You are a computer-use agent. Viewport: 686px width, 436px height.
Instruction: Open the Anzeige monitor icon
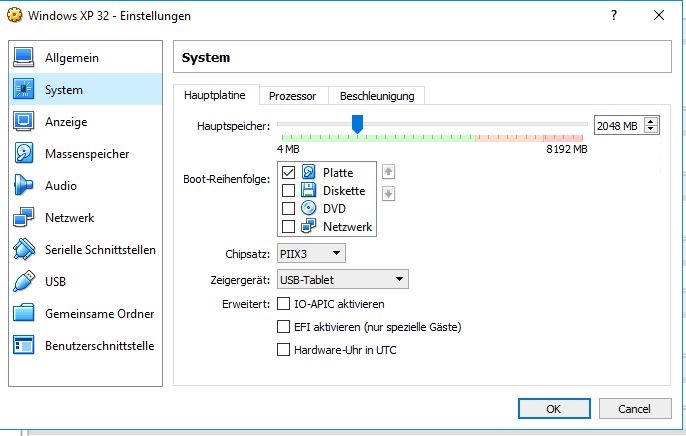click(x=23, y=121)
